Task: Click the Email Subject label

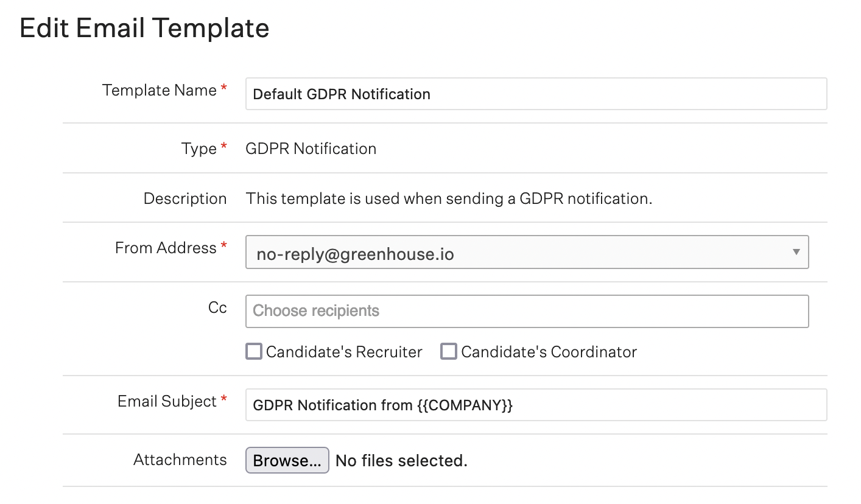Action: 167,401
